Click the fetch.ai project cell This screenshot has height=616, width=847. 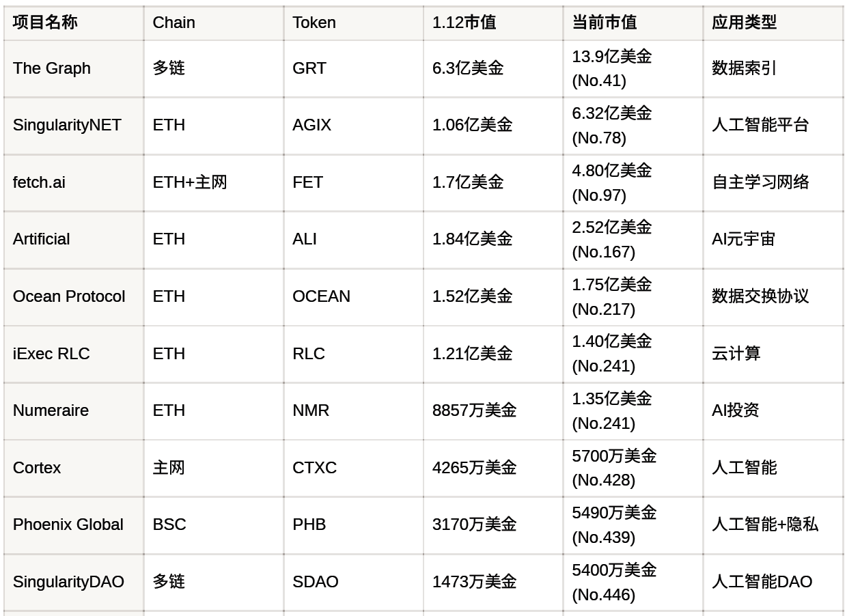[x=39, y=182]
